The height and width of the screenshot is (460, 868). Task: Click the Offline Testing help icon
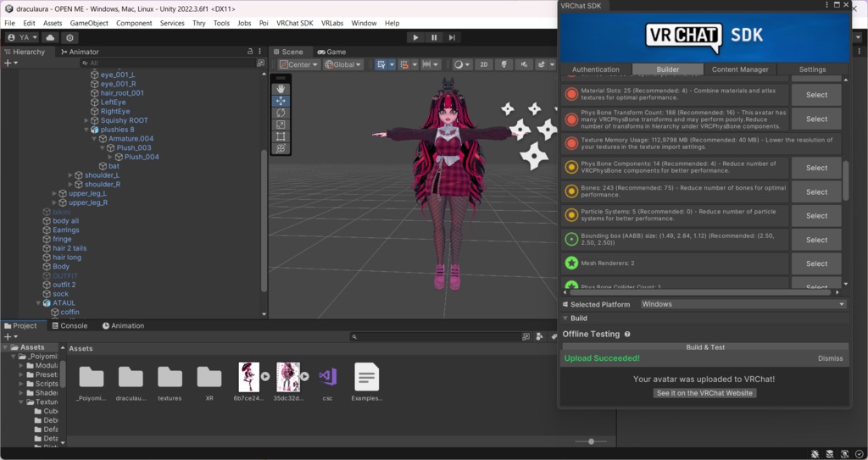click(627, 335)
